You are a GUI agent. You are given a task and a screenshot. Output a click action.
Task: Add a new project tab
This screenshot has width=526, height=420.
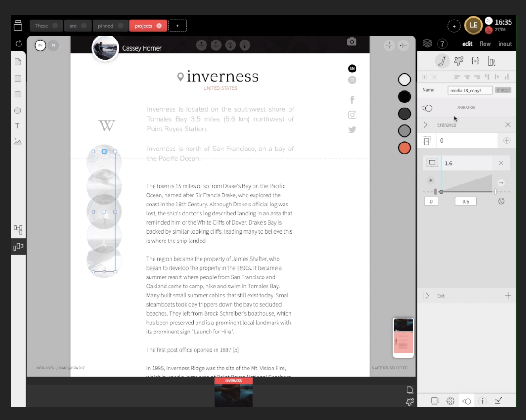click(177, 26)
